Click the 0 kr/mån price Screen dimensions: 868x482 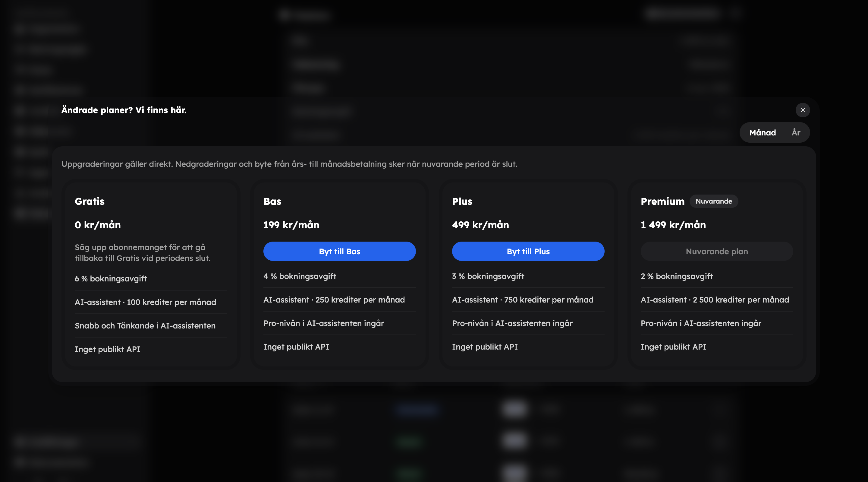pos(98,225)
